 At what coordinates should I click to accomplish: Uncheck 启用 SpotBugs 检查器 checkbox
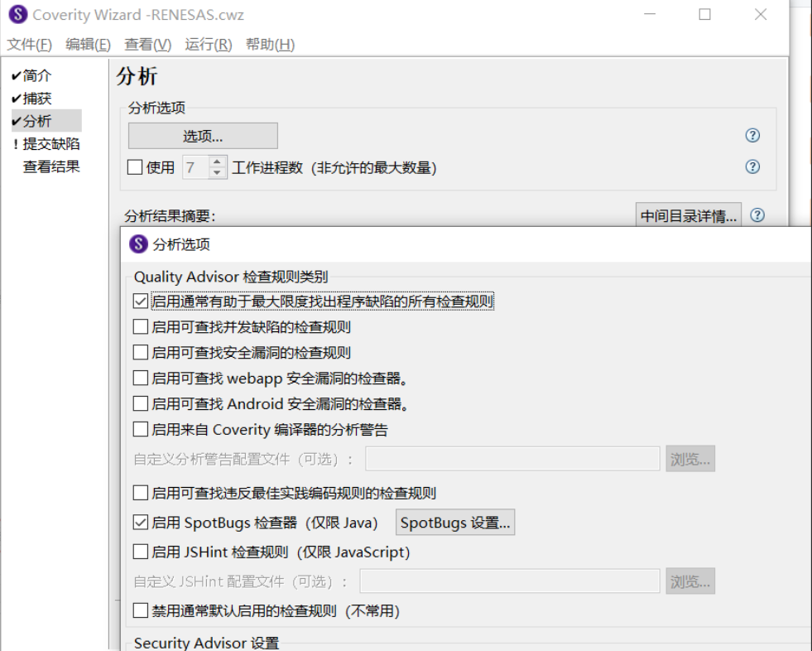(x=141, y=522)
